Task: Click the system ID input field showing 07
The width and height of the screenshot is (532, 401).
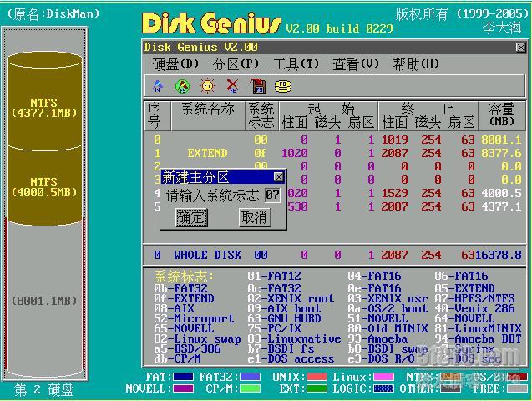Action: click(x=272, y=195)
